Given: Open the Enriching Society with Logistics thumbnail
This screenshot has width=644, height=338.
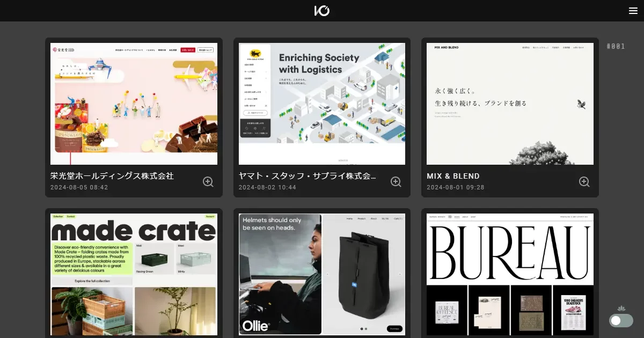Looking at the screenshot, I should 322,104.
